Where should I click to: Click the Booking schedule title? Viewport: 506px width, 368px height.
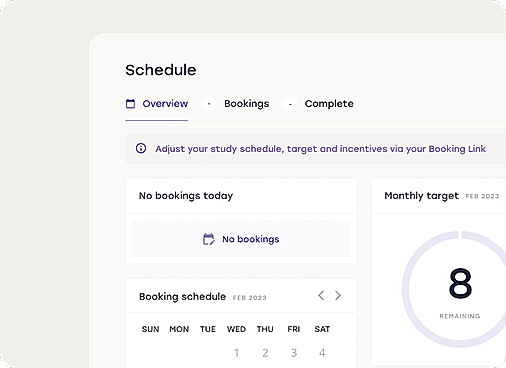pyautogui.click(x=182, y=297)
